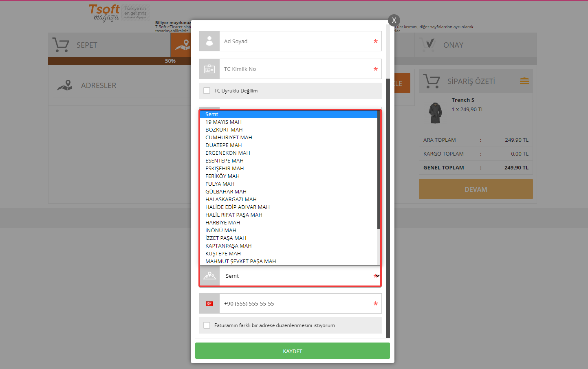
Task: Click the Trench S product name
Action: [463, 100]
